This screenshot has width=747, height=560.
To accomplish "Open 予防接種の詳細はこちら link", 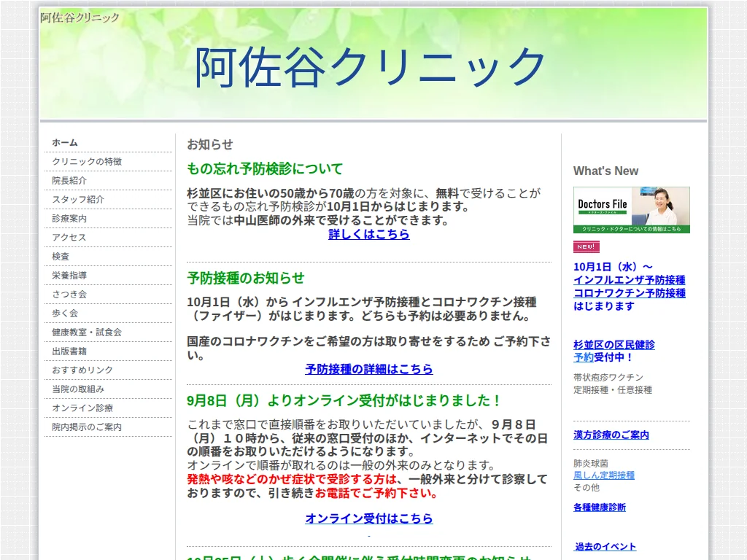I will coord(368,369).
